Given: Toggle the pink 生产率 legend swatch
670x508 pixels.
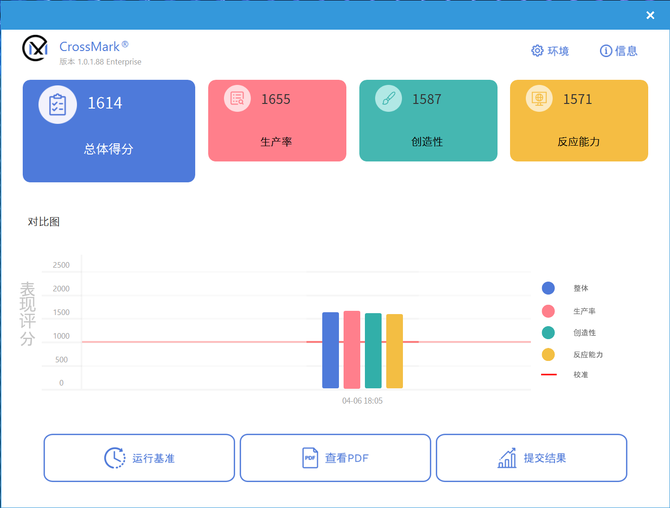Looking at the screenshot, I should point(548,310).
